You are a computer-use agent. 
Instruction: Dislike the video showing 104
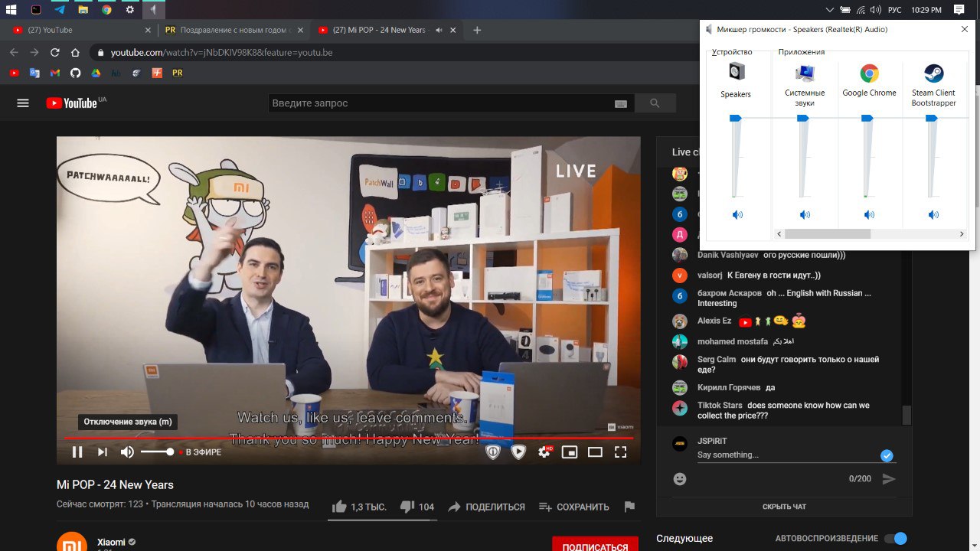417,507
